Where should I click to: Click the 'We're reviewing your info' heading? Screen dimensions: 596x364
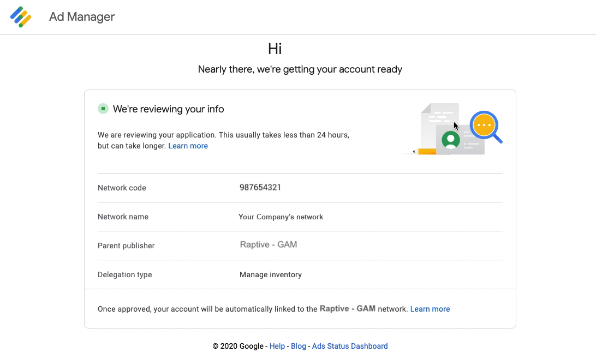tap(169, 109)
